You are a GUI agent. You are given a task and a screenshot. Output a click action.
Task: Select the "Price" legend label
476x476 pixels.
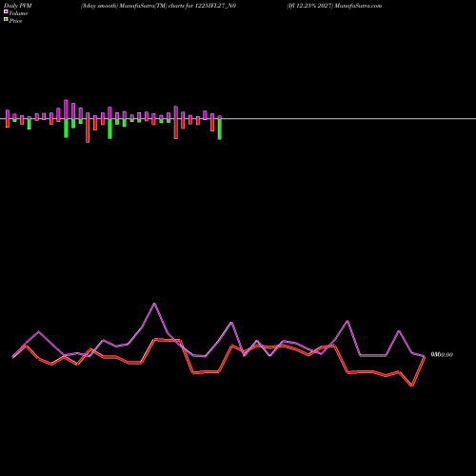(15, 21)
